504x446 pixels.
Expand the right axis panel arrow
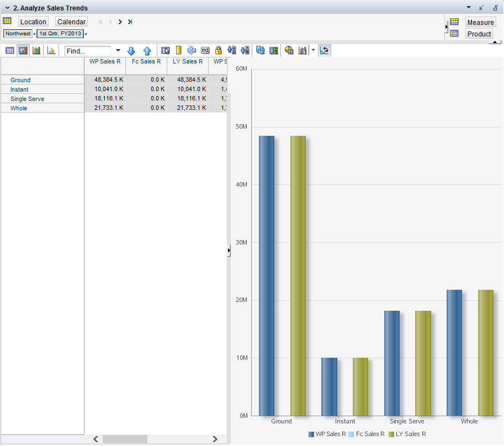(446, 27)
